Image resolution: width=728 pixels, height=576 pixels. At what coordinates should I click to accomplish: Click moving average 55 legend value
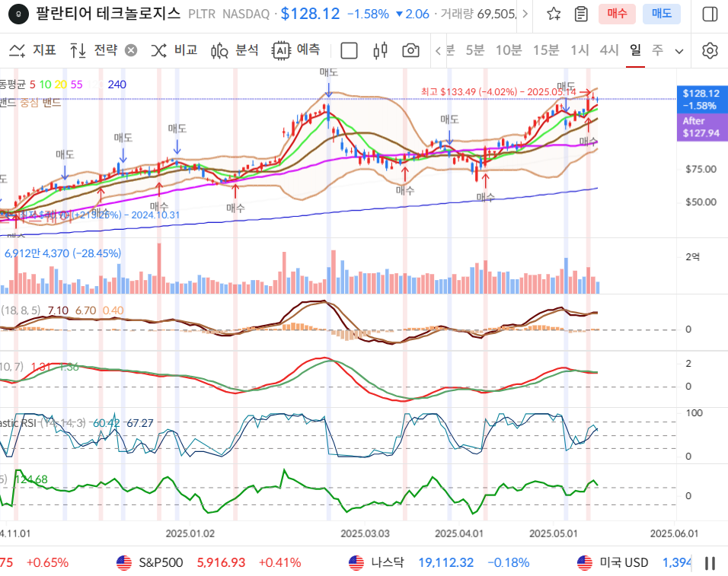coord(77,84)
